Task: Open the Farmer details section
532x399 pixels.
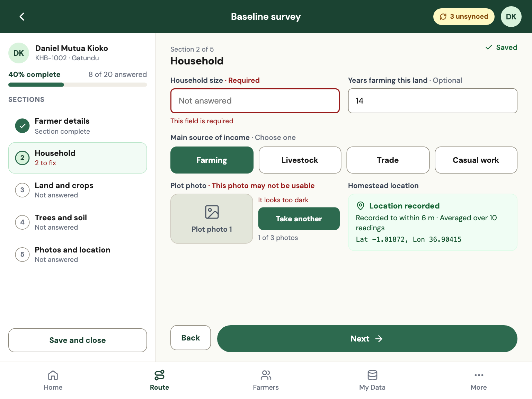Action: (x=78, y=126)
